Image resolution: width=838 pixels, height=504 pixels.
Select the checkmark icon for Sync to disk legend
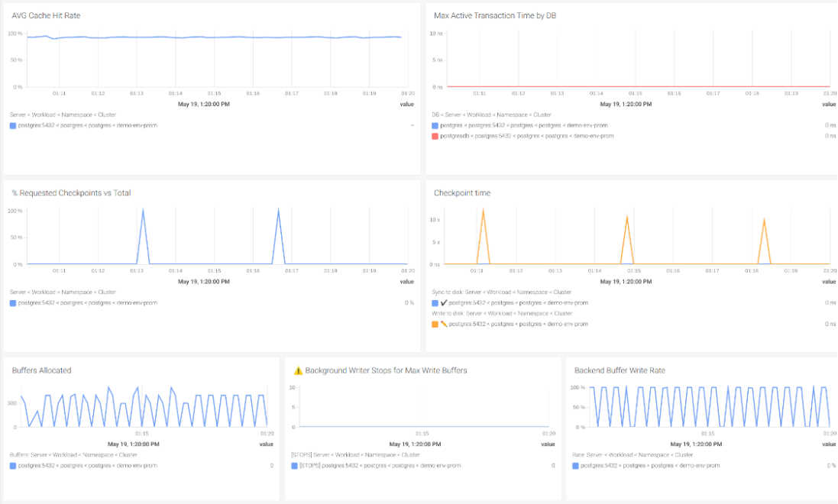coord(444,302)
